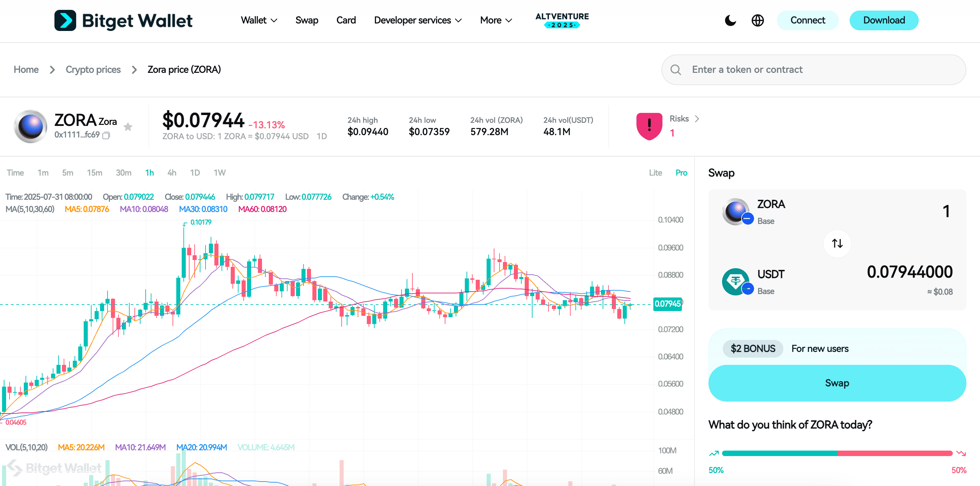Select the 5m chart interval
980x486 pixels.
tap(68, 173)
